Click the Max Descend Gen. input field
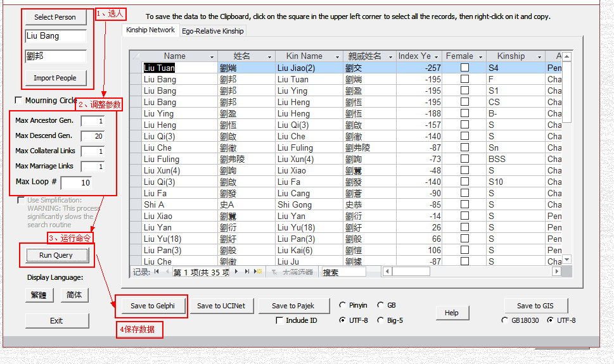This screenshot has height=364, width=614. (x=93, y=136)
